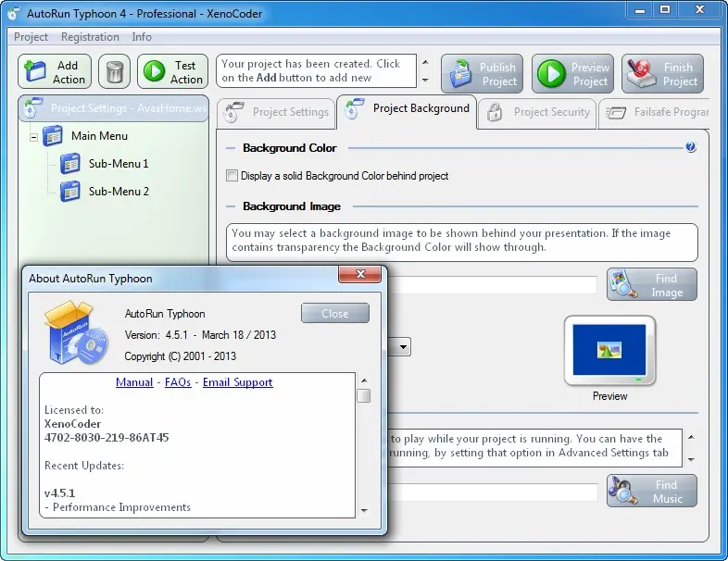Click the background music path field

(492, 492)
